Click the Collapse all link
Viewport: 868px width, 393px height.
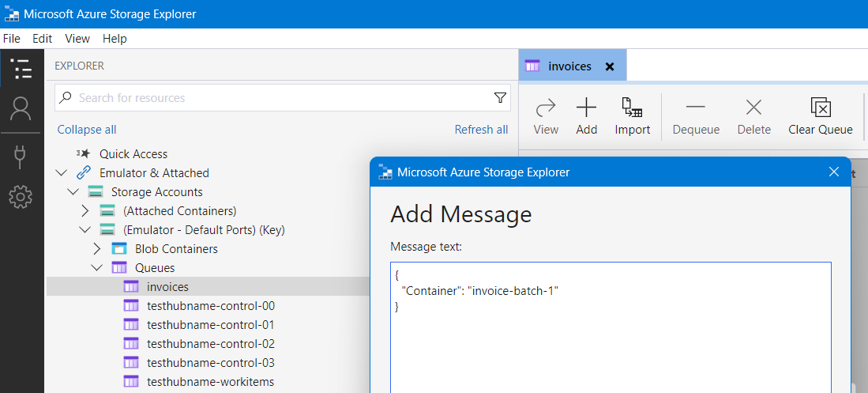87,130
